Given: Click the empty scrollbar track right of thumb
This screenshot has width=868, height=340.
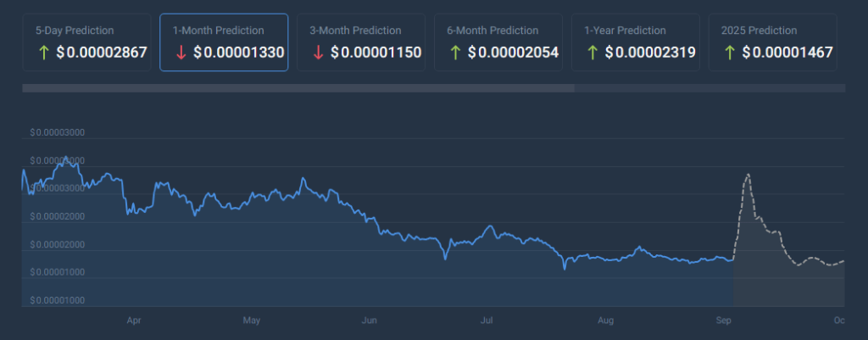Looking at the screenshot, I should coord(710,88).
